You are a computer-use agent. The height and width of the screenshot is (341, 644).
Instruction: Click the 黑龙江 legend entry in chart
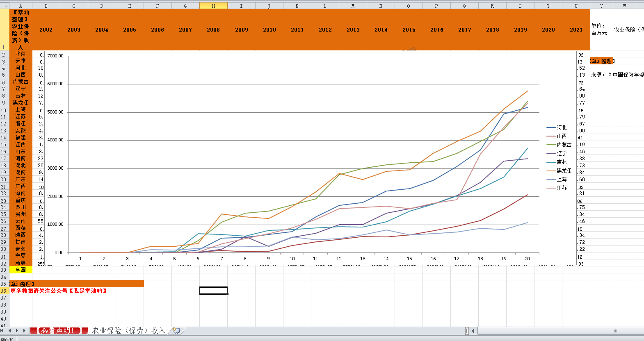coord(559,170)
